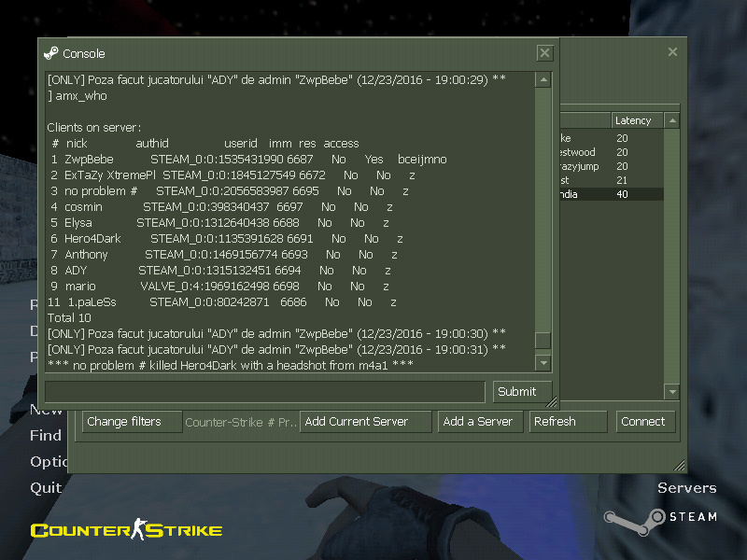The width and height of the screenshot is (747, 560).
Task: Click the Console window resize grip
Action: click(x=552, y=402)
